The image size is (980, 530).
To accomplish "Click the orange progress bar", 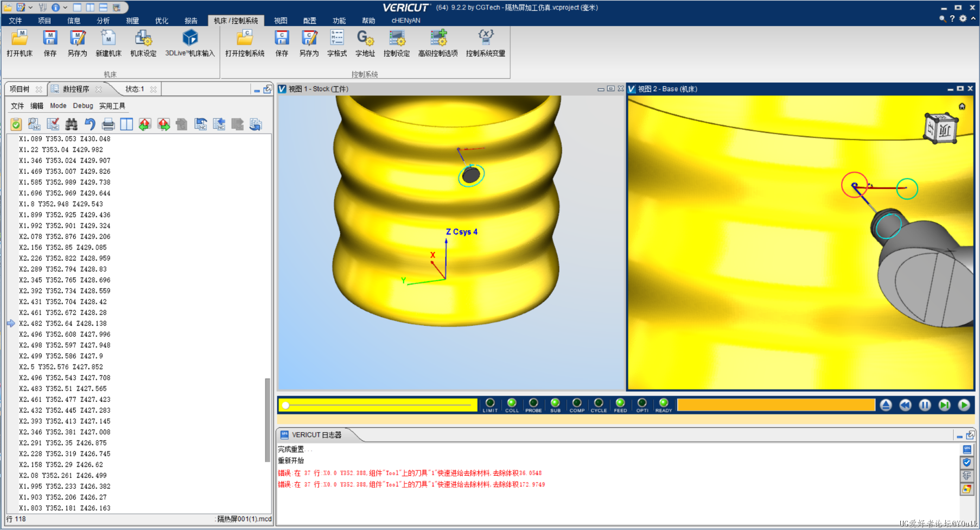I will [776, 405].
